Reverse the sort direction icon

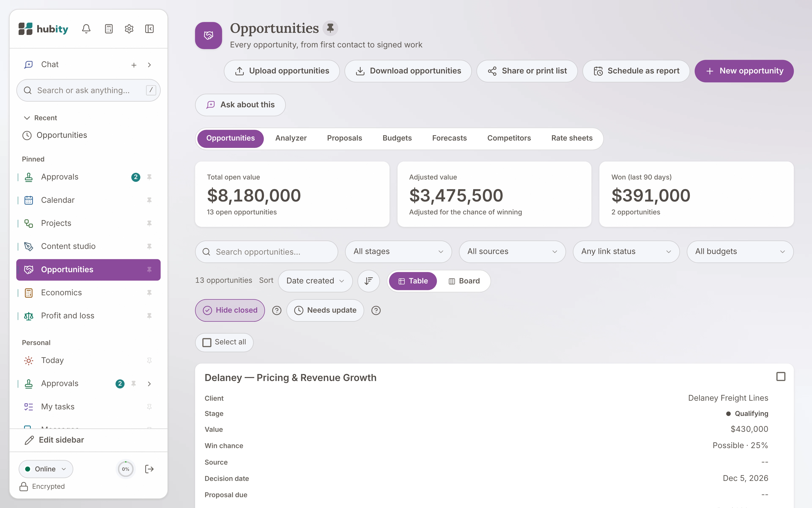[368, 281]
